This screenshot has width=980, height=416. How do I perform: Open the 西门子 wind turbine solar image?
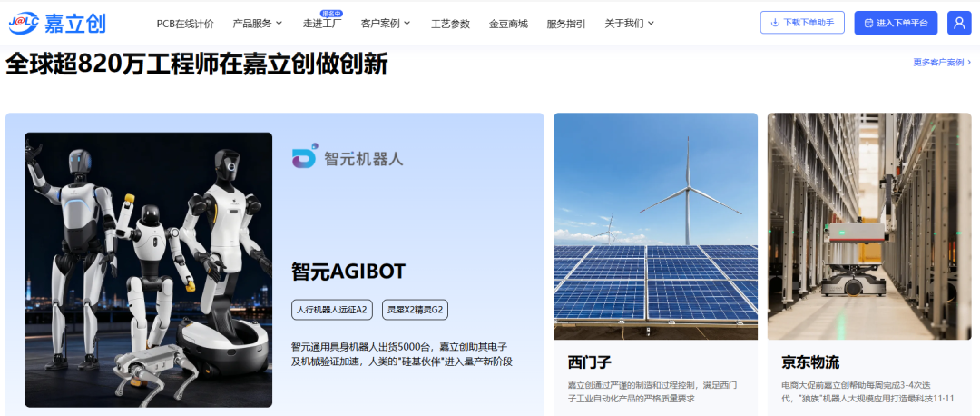tap(656, 226)
